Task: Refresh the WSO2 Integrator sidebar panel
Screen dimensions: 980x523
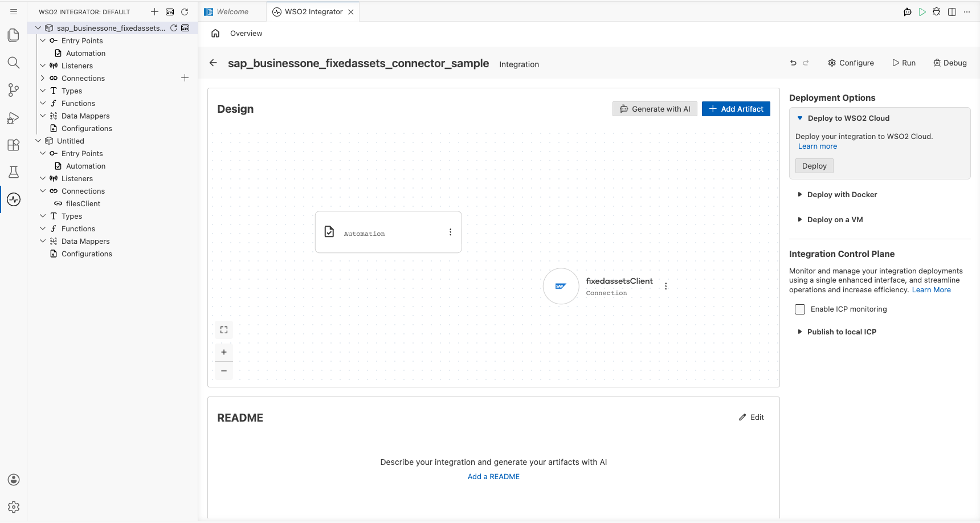Action: pos(185,12)
